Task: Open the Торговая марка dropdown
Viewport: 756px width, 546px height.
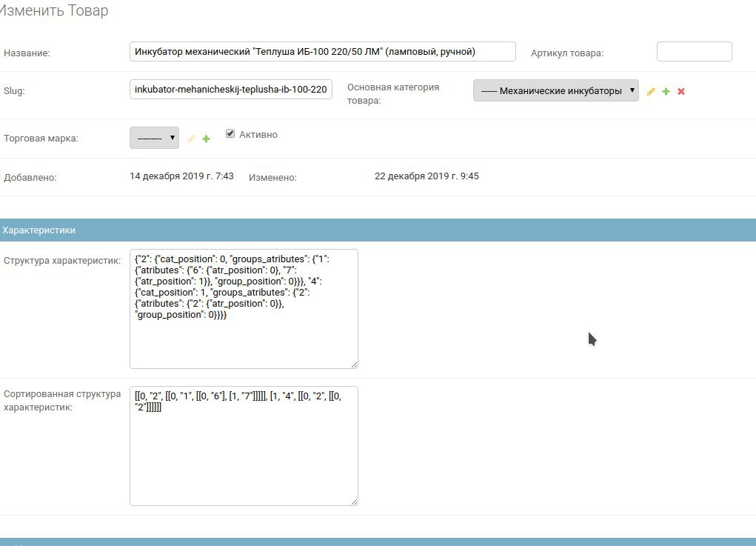Action: pos(154,138)
